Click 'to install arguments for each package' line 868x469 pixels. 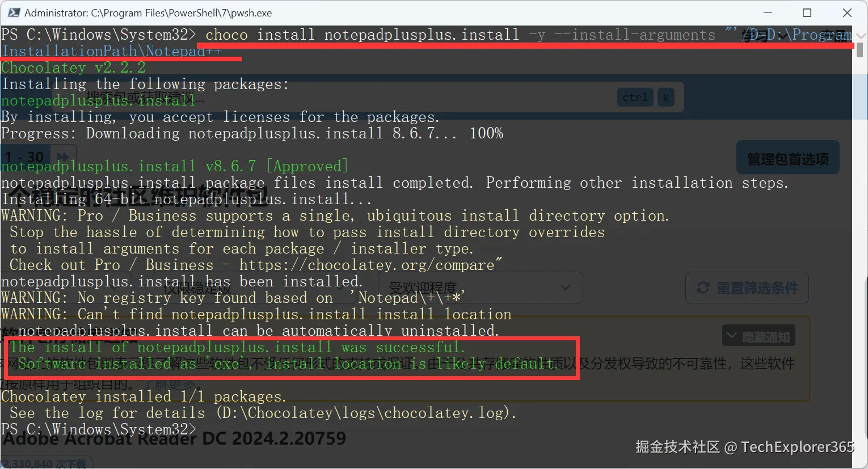click(x=242, y=248)
